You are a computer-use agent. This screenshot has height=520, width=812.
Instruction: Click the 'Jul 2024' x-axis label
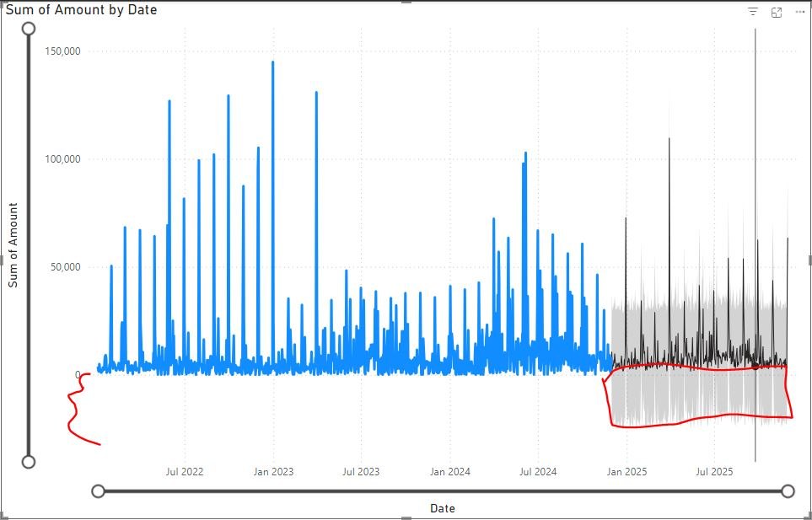click(538, 472)
